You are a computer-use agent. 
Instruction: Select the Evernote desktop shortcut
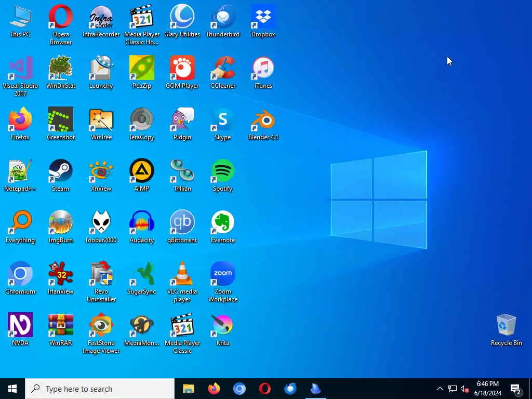pos(222,227)
